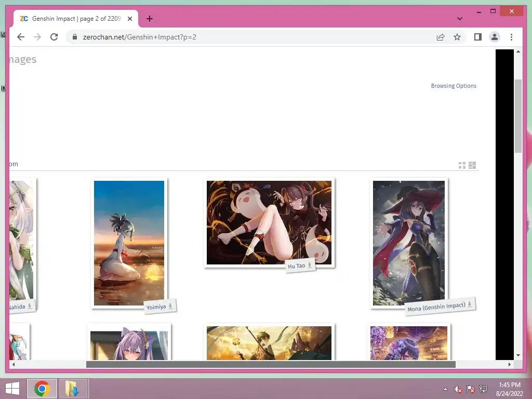The image size is (532, 399).
Task: Close the Genshin Impact tab
Action: tap(129, 19)
